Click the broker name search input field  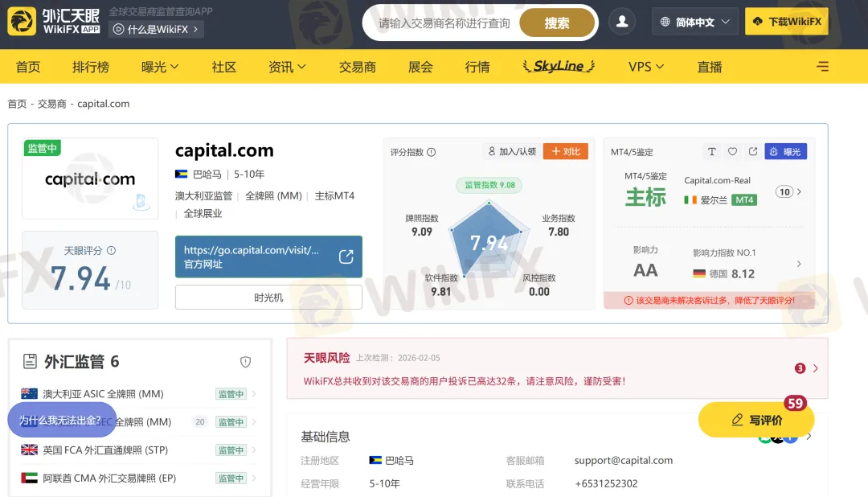click(444, 23)
